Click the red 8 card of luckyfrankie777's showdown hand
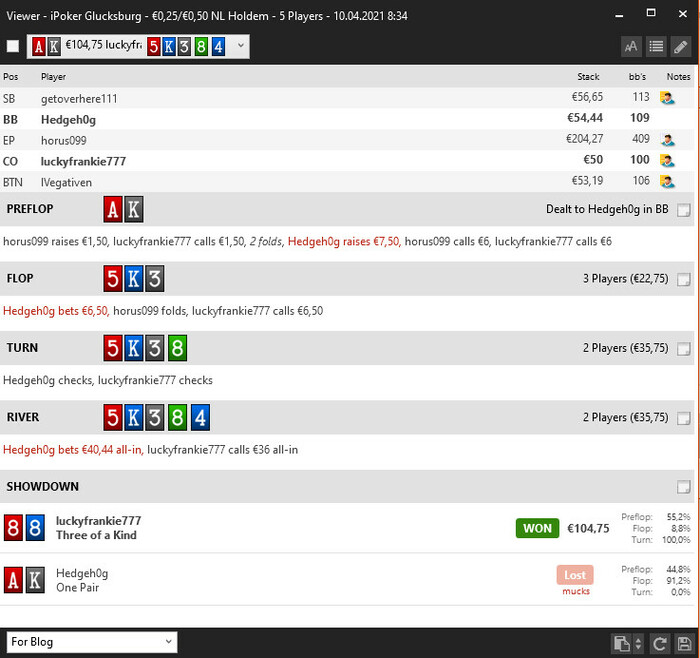This screenshot has height=658, width=700. click(x=13, y=527)
